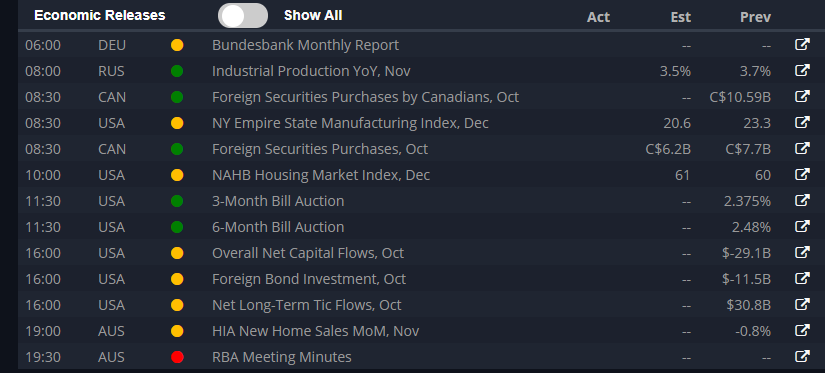Open external link for HIA New Home Sales
Screen dimensions: 825x373
(802, 331)
